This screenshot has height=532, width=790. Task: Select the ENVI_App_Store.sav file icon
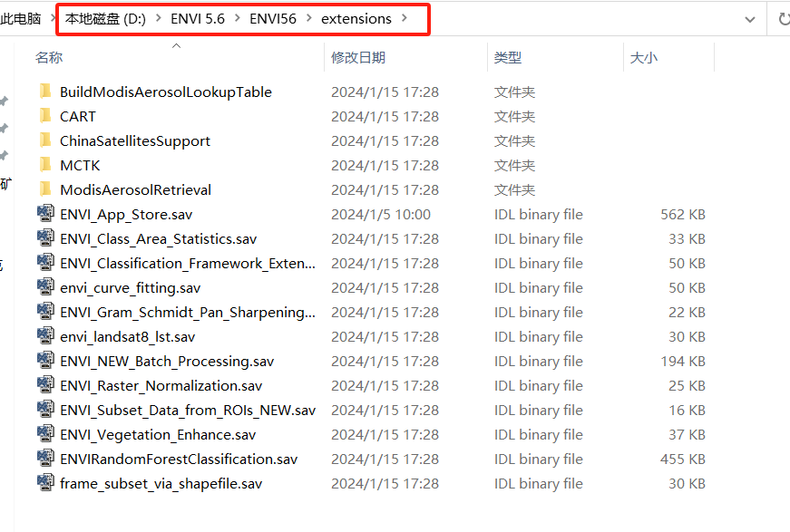[45, 214]
